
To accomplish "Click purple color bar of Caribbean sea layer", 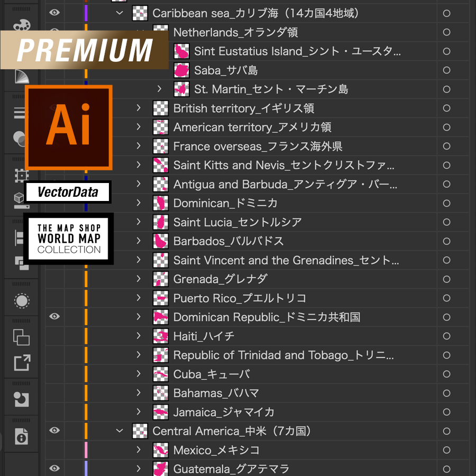I will [x=86, y=13].
